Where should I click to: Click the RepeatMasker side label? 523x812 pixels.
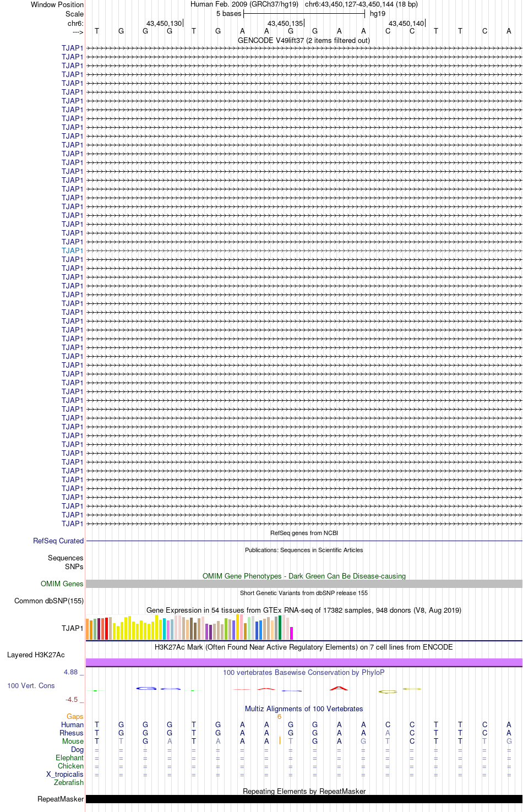[61, 799]
